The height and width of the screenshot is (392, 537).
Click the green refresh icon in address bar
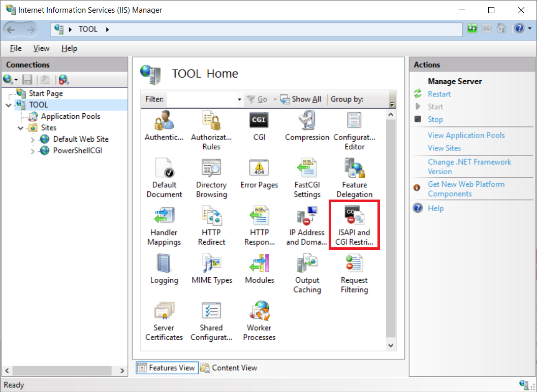click(472, 28)
